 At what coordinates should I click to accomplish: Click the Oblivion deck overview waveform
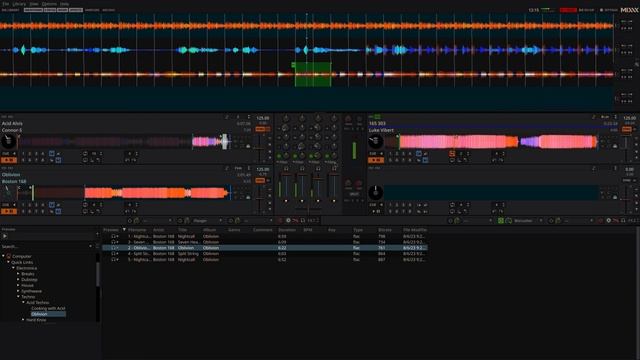[125, 193]
